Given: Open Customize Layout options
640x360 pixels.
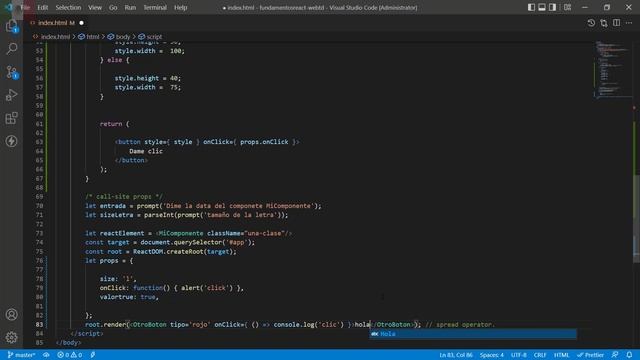Looking at the screenshot, I should (567, 7).
